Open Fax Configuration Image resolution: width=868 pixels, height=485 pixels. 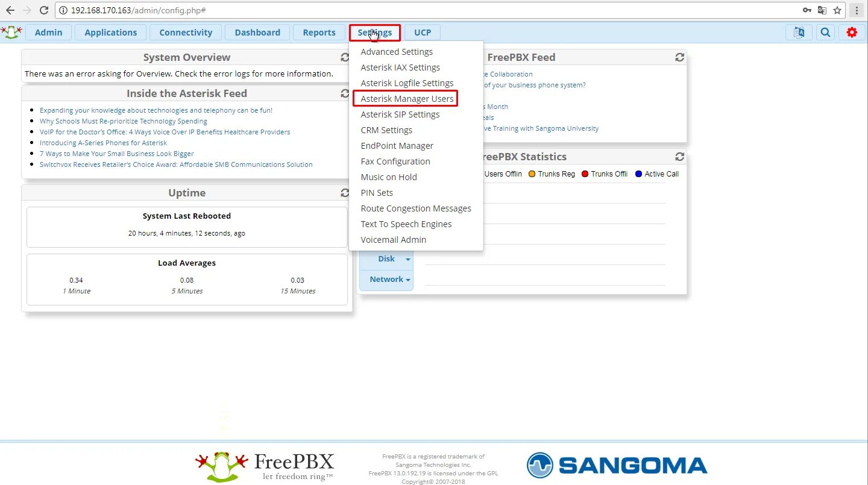395,161
